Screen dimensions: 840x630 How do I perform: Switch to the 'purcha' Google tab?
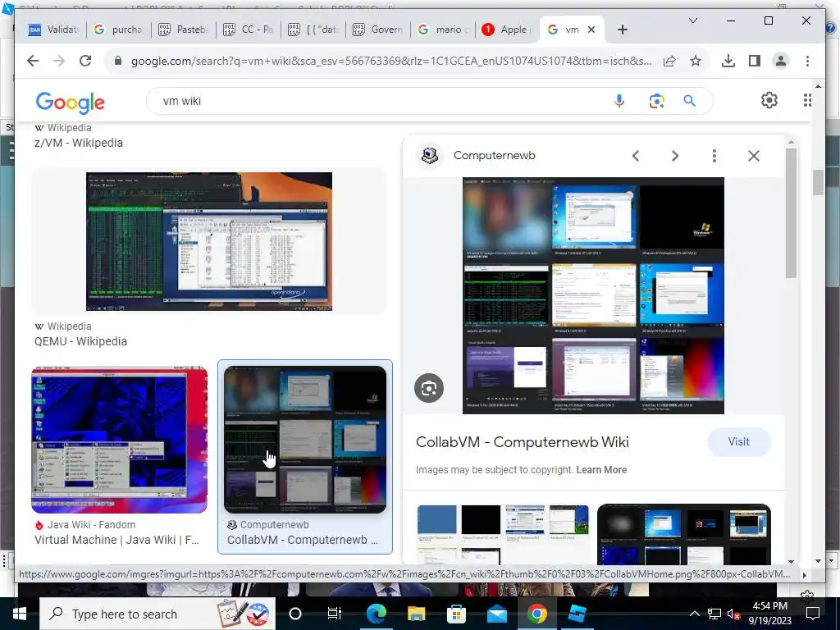[119, 30]
